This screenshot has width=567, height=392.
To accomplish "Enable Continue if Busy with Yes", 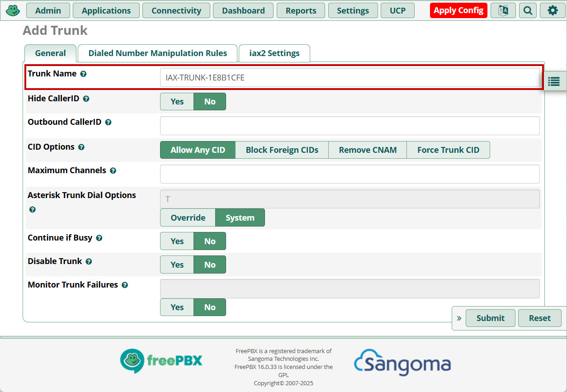I will pyautogui.click(x=177, y=241).
